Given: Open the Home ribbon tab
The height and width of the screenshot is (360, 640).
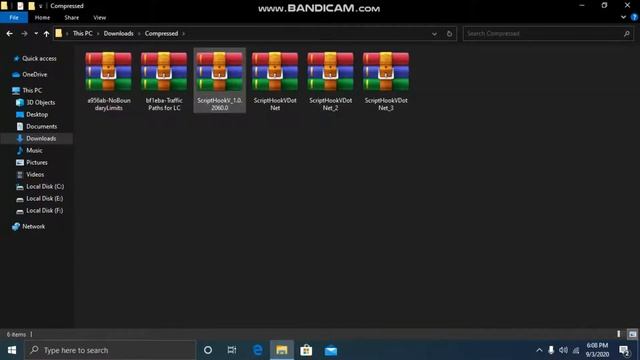Looking at the screenshot, I should (x=42, y=18).
